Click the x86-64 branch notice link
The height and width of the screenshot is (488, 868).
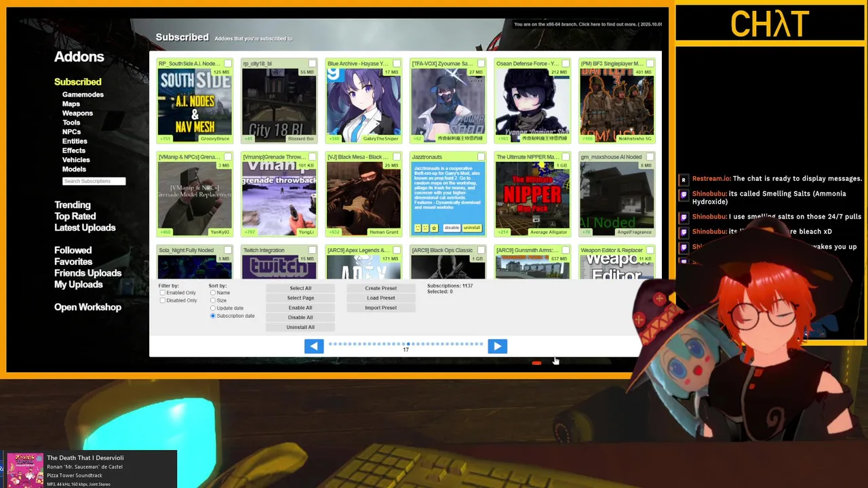point(587,24)
